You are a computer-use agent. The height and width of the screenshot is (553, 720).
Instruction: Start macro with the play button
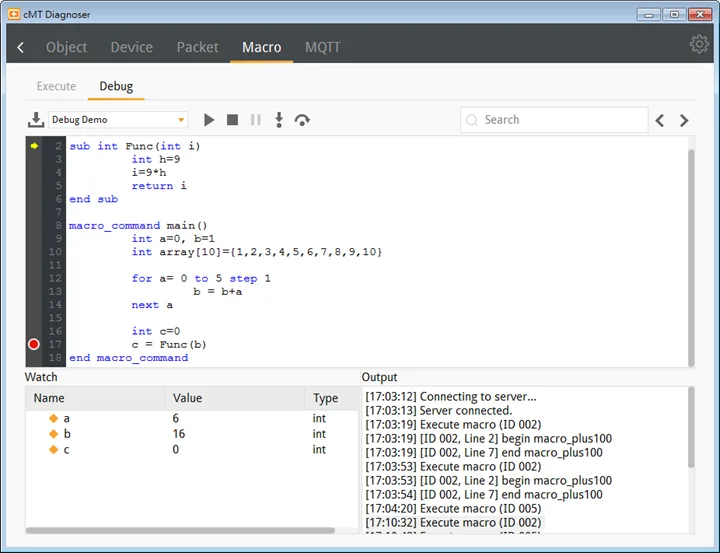209,120
